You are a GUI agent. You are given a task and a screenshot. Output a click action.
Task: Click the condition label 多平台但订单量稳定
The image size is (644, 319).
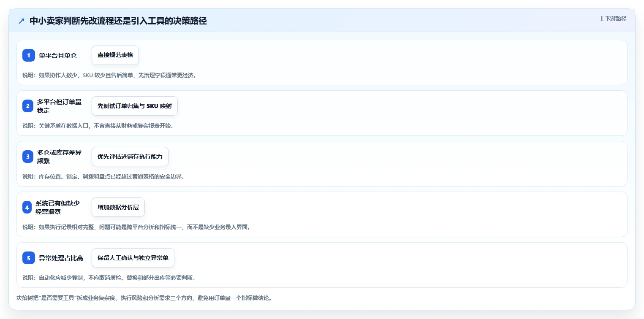click(60, 106)
